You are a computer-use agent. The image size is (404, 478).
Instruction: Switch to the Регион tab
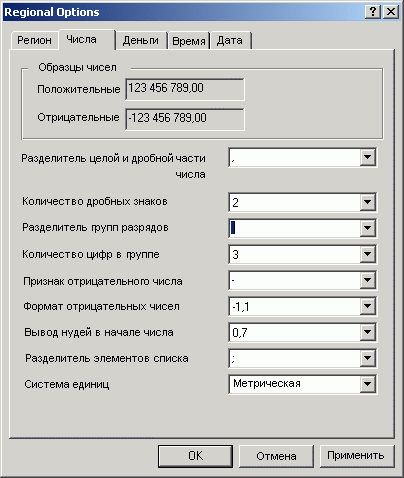pos(34,40)
